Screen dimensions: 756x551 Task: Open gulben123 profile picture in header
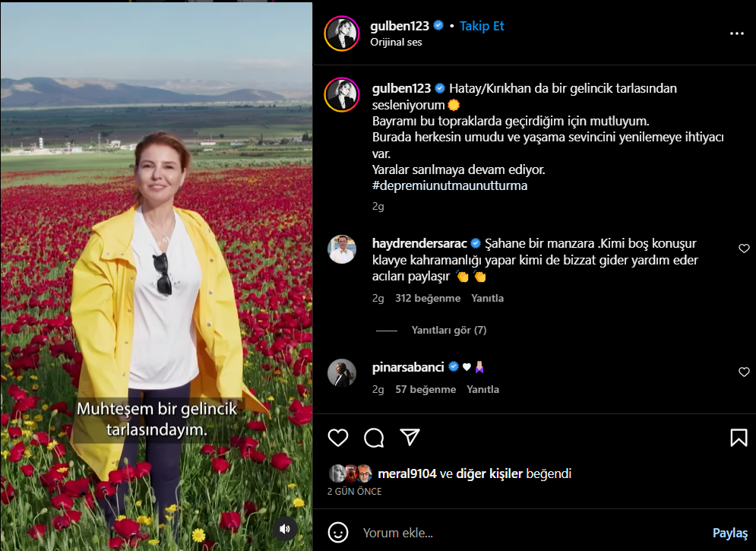pyautogui.click(x=342, y=33)
